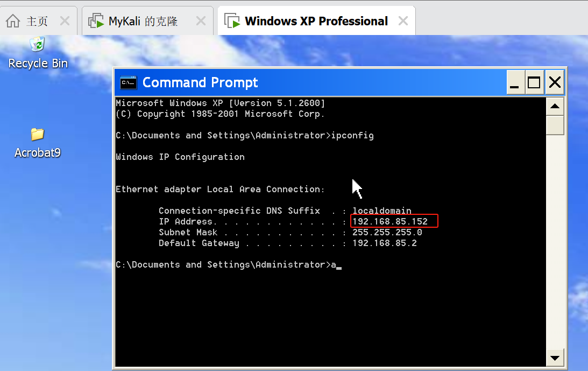Click the Command Prompt title bar icon
The height and width of the screenshot is (371, 588).
tap(128, 82)
